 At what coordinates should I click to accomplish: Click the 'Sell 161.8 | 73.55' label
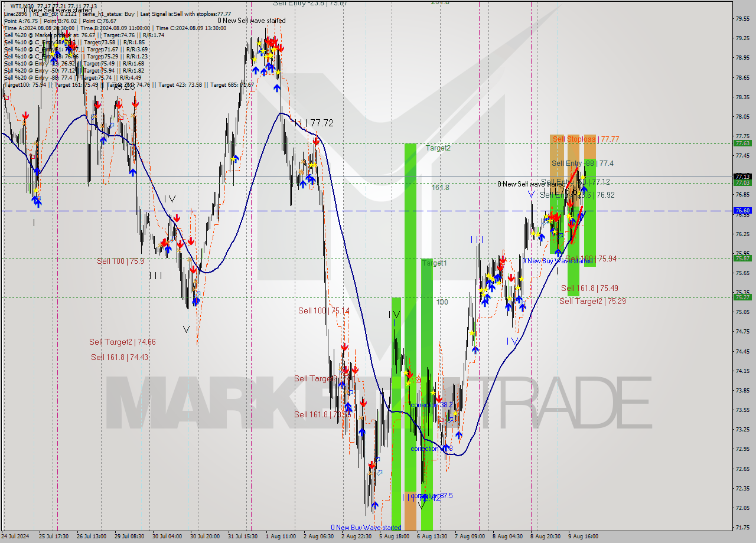coord(322,414)
